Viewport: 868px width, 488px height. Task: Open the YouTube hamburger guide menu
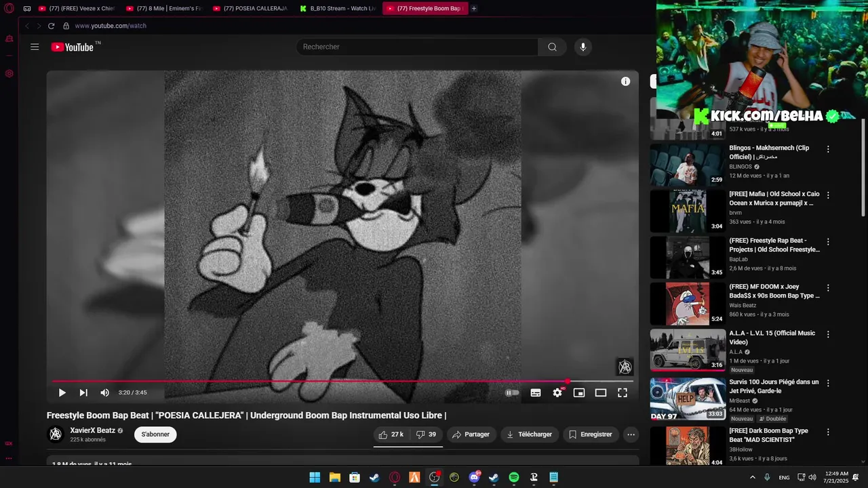point(35,47)
